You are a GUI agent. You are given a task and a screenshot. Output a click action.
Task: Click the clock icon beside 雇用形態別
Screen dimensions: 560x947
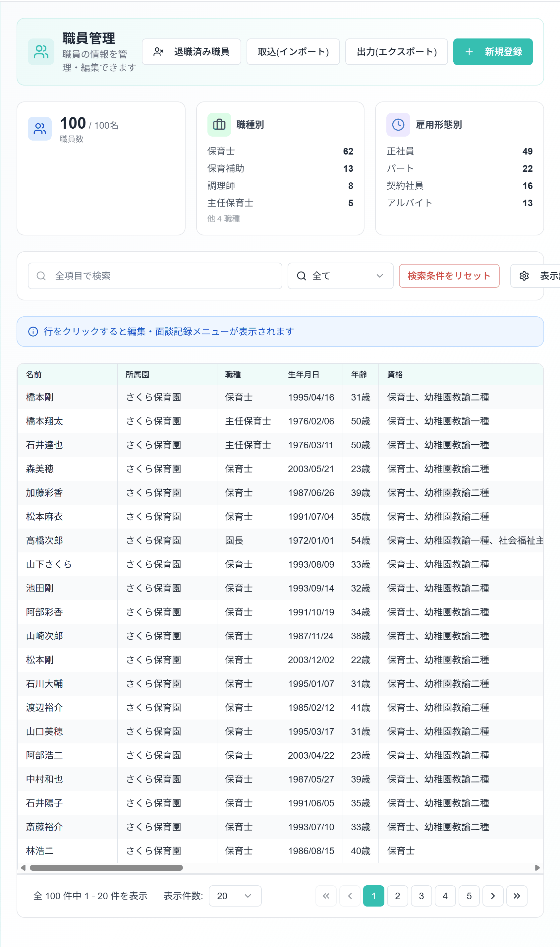398,125
